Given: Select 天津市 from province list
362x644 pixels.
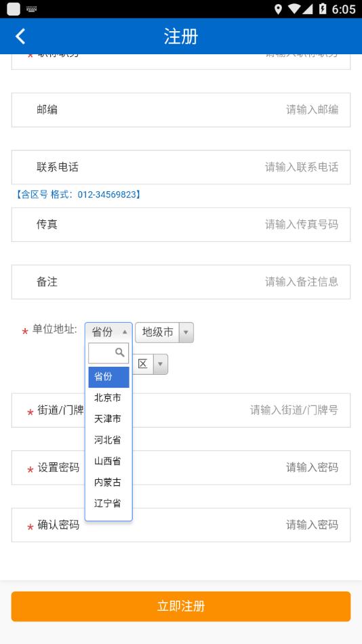Looking at the screenshot, I should click(108, 419).
